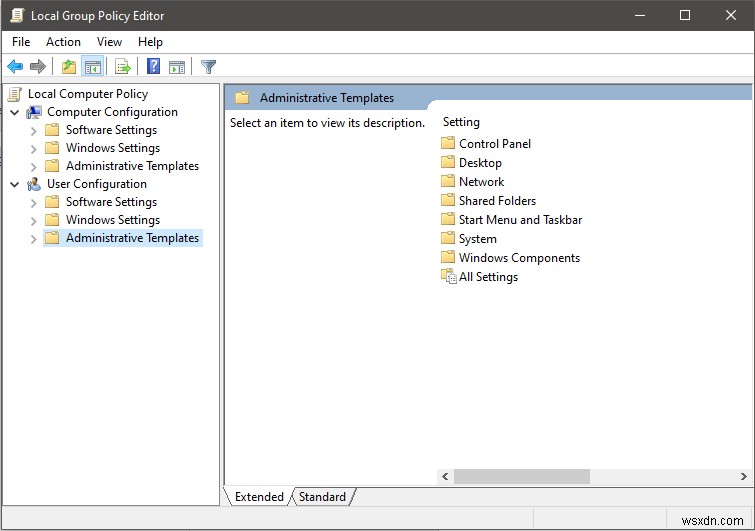Switch to the Extended tab
The height and width of the screenshot is (531, 755).
coord(259,496)
